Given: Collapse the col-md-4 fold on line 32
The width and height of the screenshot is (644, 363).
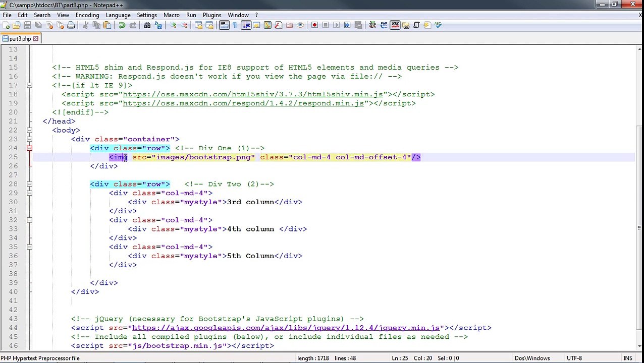Looking at the screenshot, I should 29,220.
